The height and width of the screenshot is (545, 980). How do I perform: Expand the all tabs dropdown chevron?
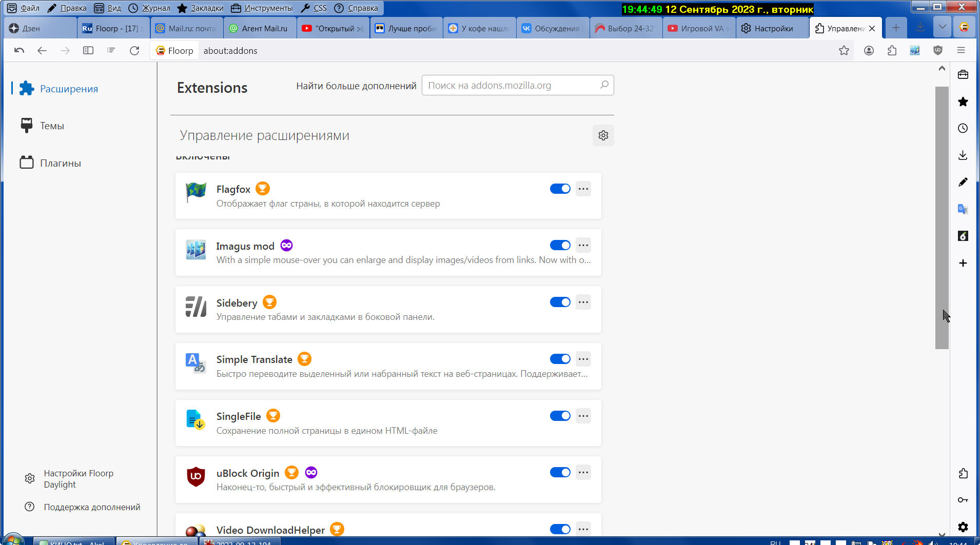point(942,27)
